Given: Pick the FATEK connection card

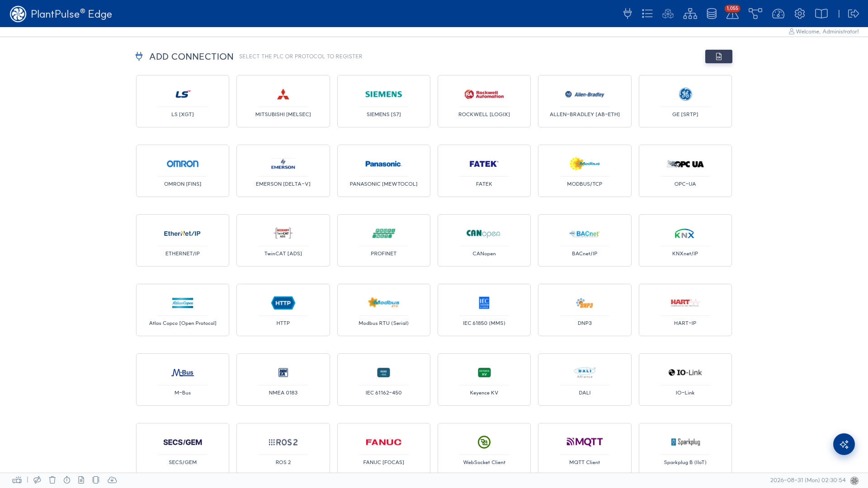Looking at the screenshot, I should (484, 171).
